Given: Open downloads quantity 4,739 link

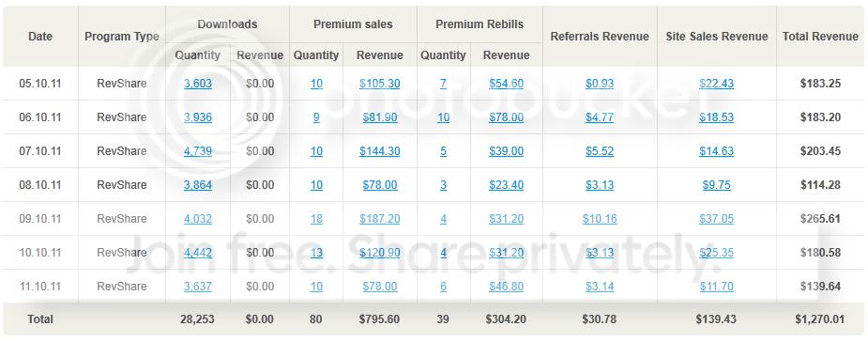Looking at the screenshot, I should point(198,151).
